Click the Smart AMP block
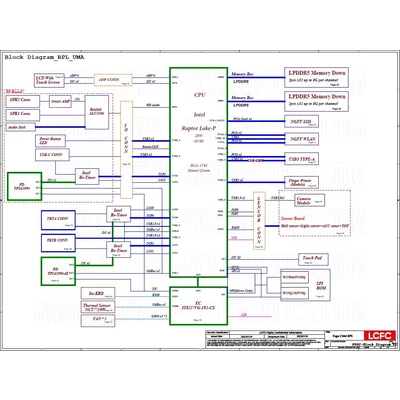Screen dimensions: 400x400 (60, 101)
